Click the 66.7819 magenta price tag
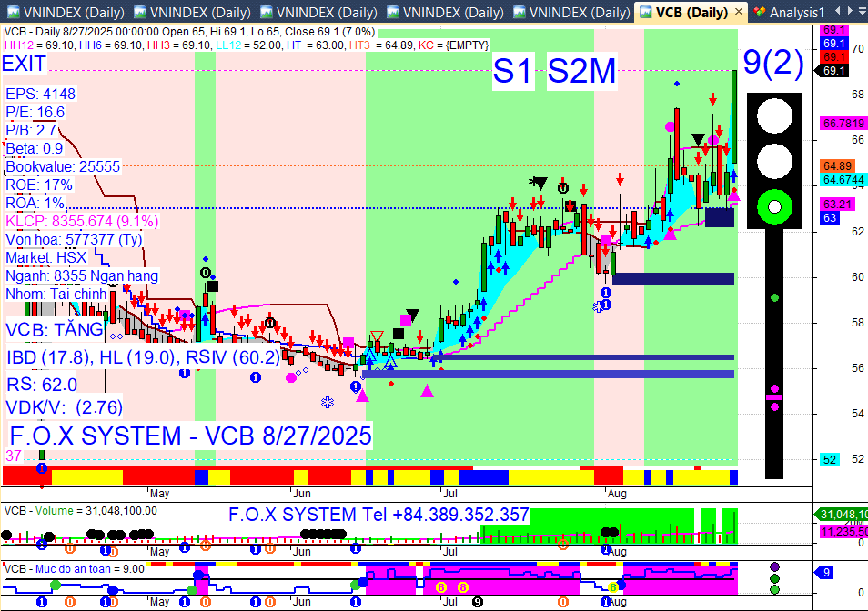 click(843, 124)
